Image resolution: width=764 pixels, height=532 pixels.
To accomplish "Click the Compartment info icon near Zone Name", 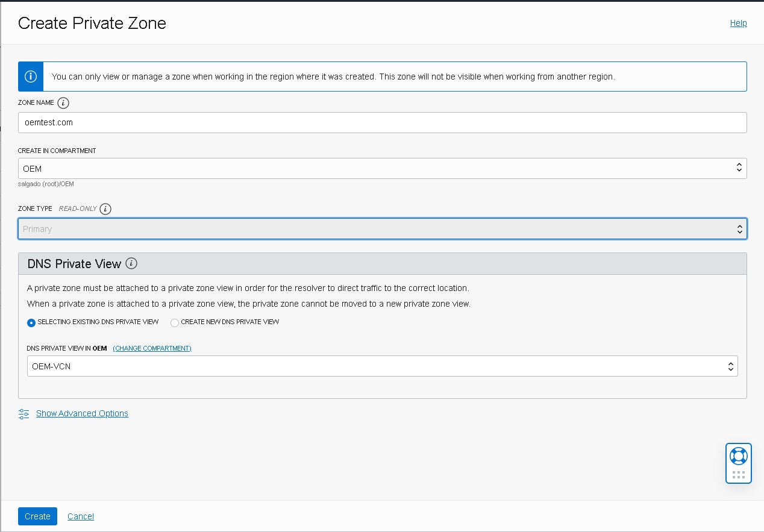I will click(64, 102).
